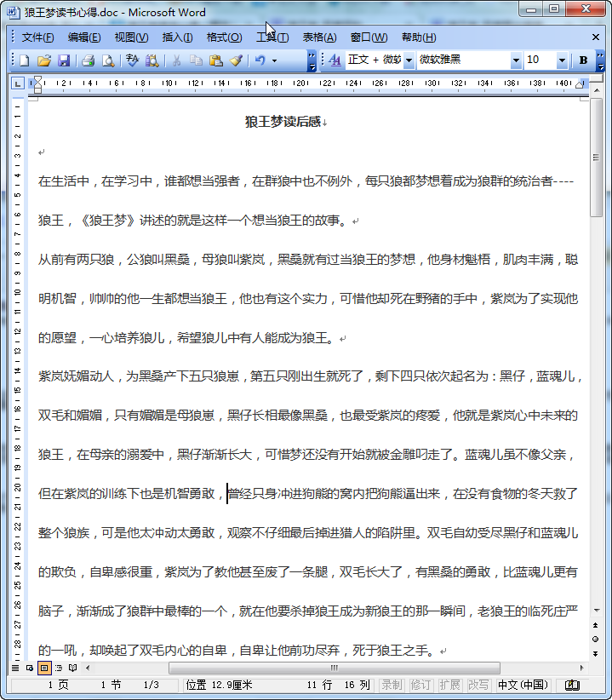Open the 格式(O) menu
This screenshot has width=612, height=700.
(224, 37)
